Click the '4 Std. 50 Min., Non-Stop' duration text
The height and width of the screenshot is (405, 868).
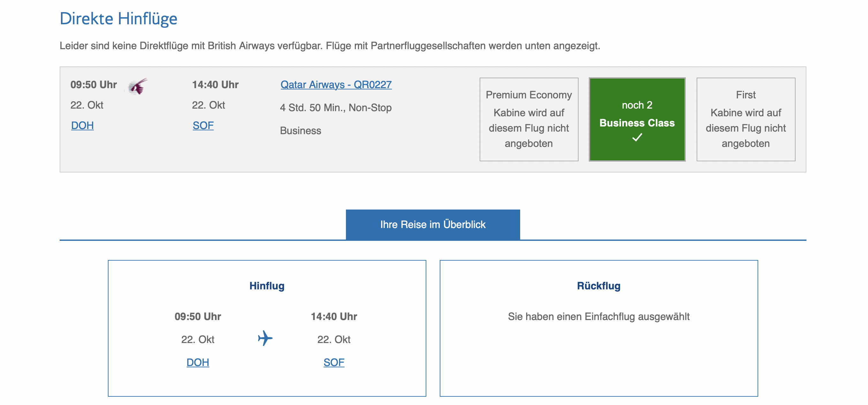(336, 108)
